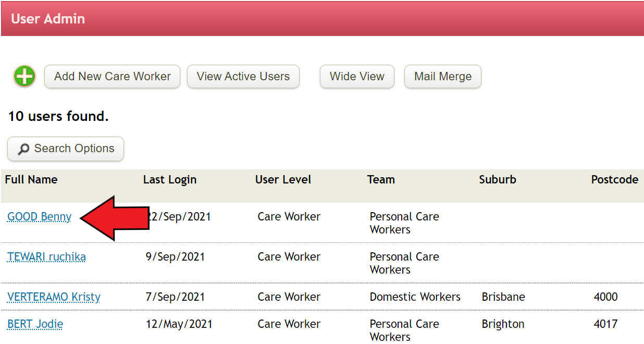Expand the Search Options panel
This screenshot has width=644, height=344.
pyautogui.click(x=65, y=149)
